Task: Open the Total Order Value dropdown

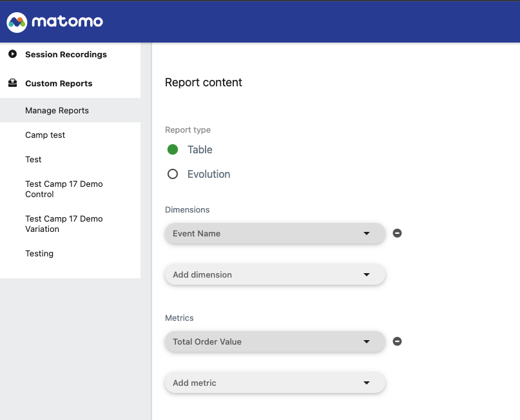Action: 275,341
